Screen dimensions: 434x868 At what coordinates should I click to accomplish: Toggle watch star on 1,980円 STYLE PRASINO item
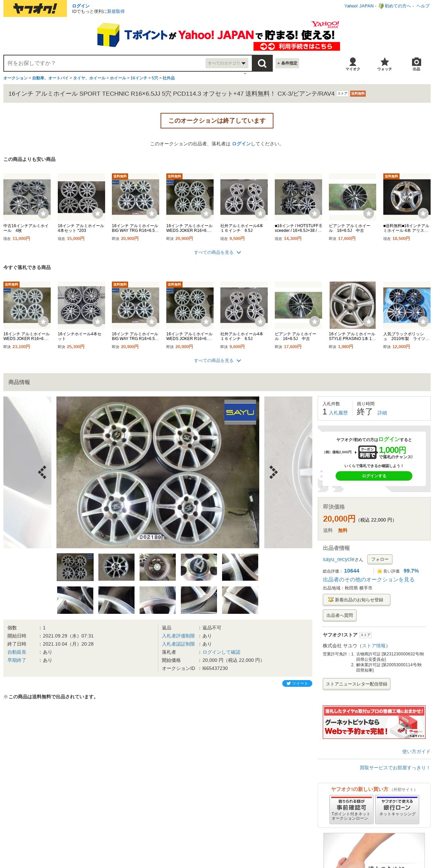pyautogui.click(x=369, y=321)
